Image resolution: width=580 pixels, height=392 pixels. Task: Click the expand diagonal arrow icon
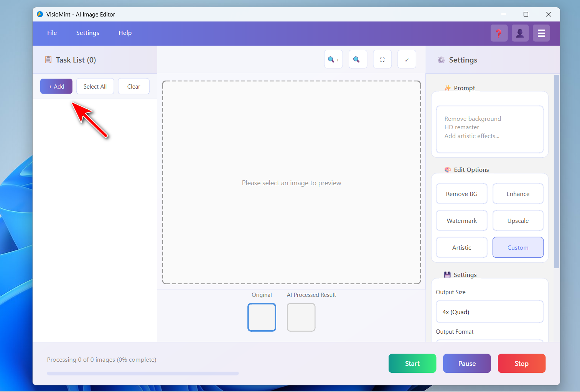click(x=407, y=59)
